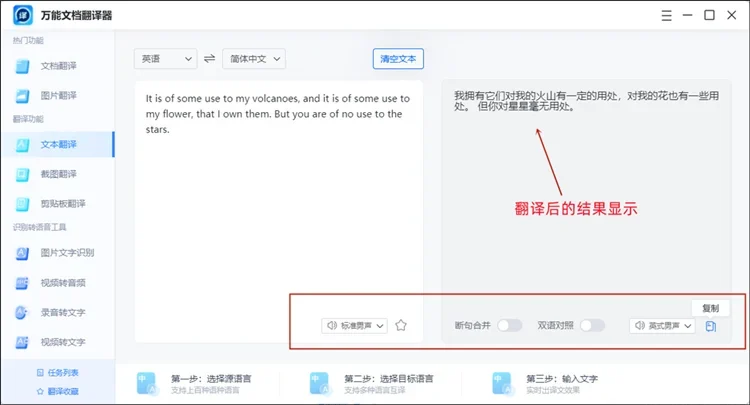Select 文档翻译 in the sidebar

(x=57, y=66)
